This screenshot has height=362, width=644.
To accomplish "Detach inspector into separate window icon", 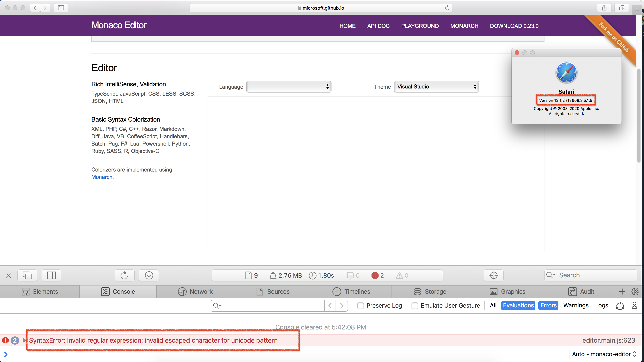I will pos(27,275).
